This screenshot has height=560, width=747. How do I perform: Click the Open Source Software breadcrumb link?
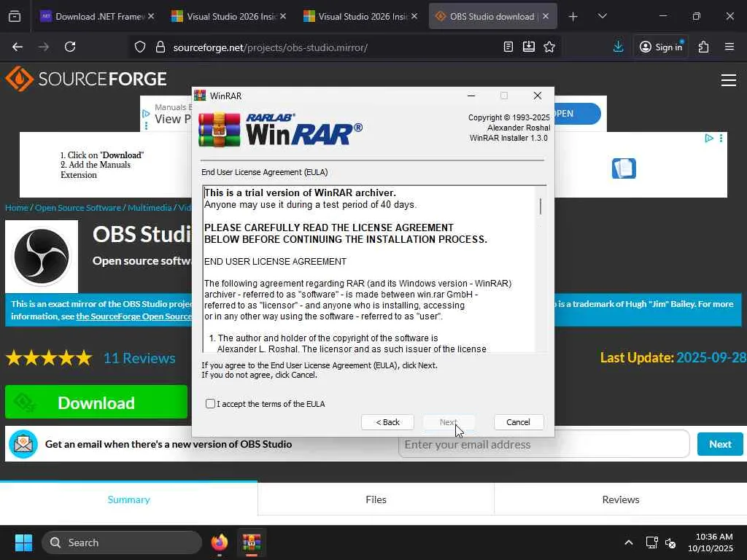click(x=77, y=208)
